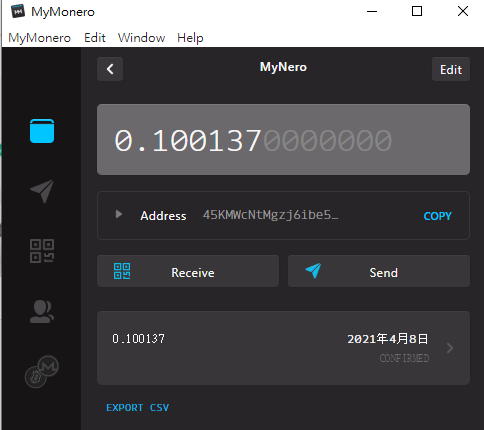This screenshot has height=430, width=484.
Task: Click the Receive button label
Action: pos(193,273)
